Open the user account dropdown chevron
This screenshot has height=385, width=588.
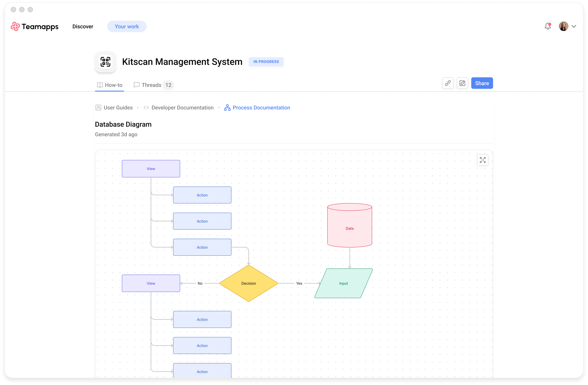(574, 26)
